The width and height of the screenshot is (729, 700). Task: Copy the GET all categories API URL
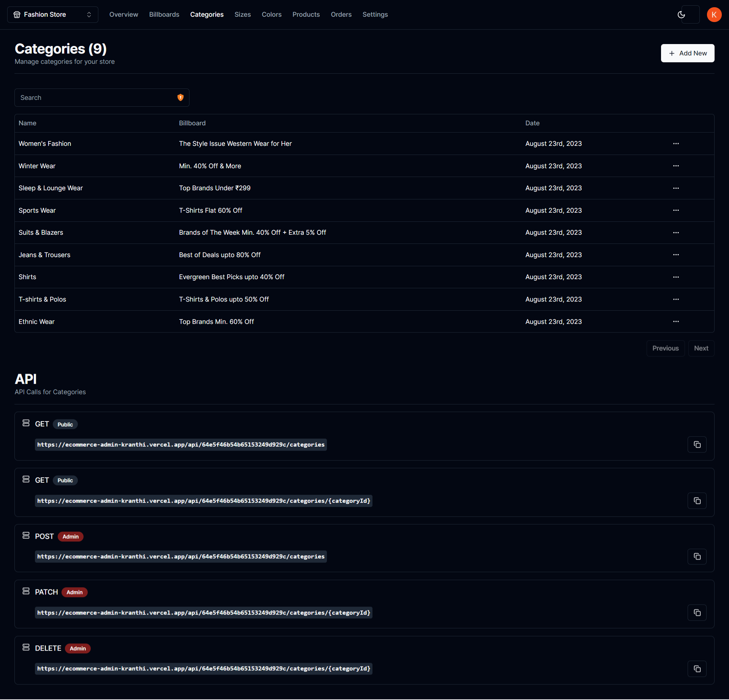click(697, 444)
